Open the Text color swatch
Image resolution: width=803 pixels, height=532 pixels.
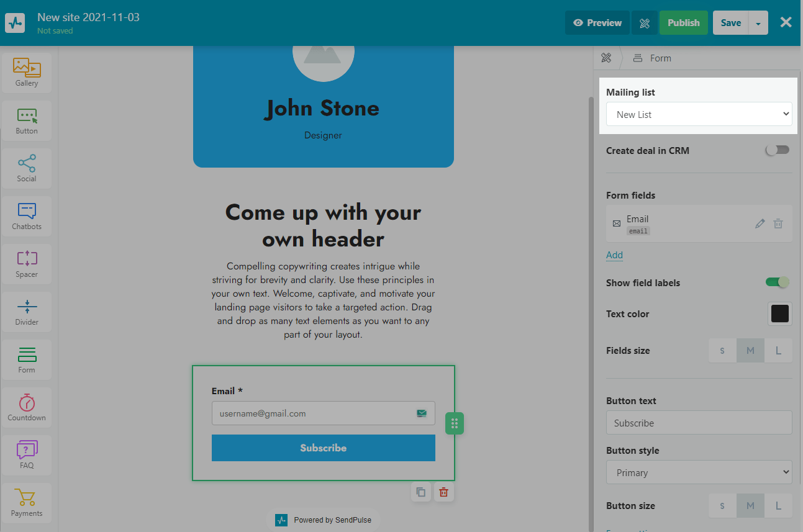[x=780, y=313]
